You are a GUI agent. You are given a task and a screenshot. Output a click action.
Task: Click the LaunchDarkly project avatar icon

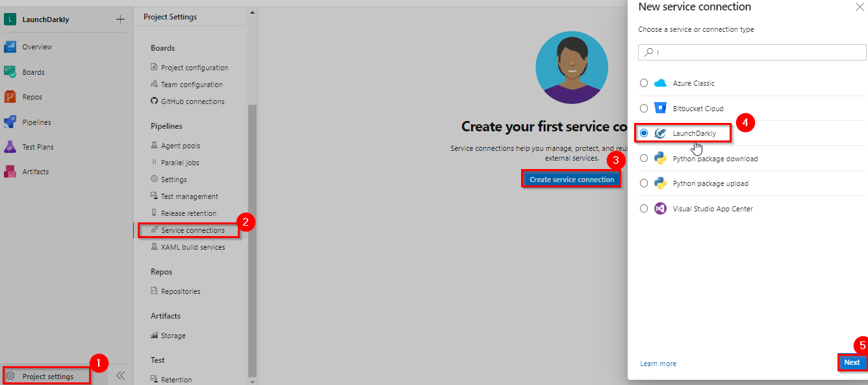point(10,20)
